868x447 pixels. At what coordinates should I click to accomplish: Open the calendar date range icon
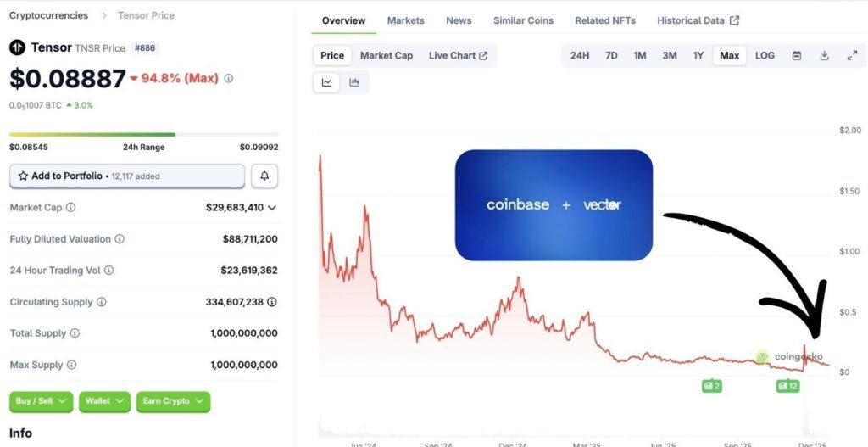797,56
